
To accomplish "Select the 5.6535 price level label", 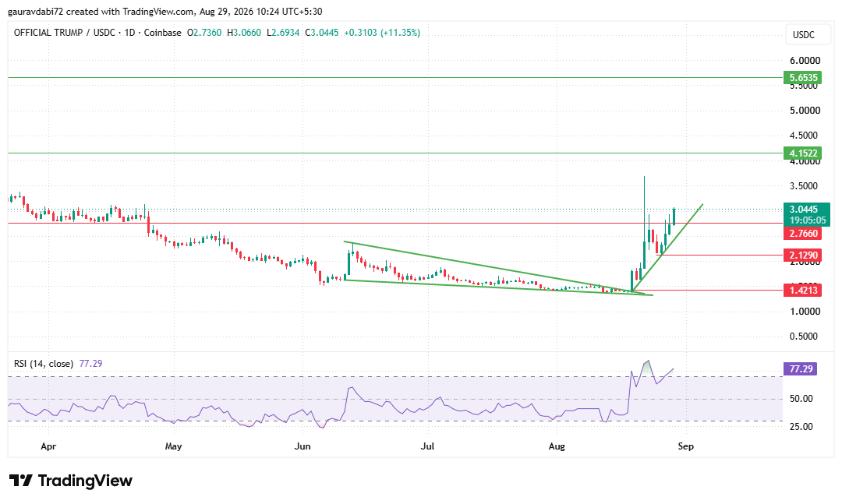I will click(803, 78).
